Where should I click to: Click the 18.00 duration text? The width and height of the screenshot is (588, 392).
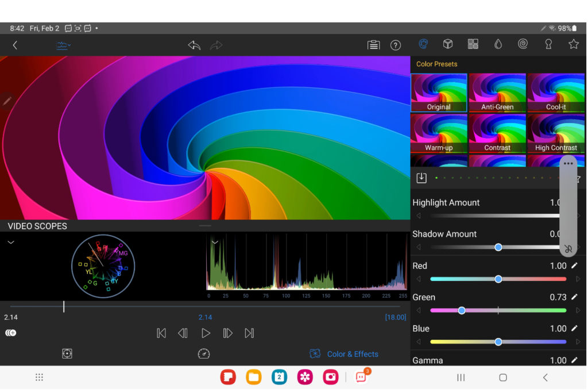click(396, 317)
